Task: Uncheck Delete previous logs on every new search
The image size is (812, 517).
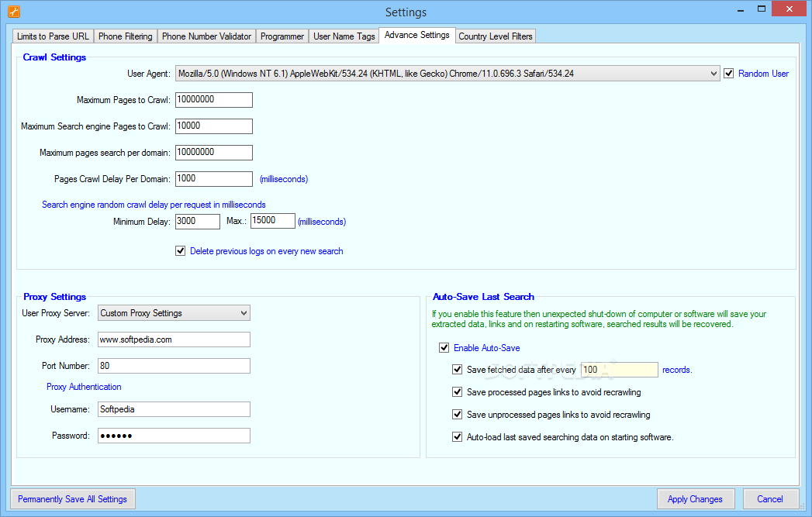Action: [x=180, y=251]
